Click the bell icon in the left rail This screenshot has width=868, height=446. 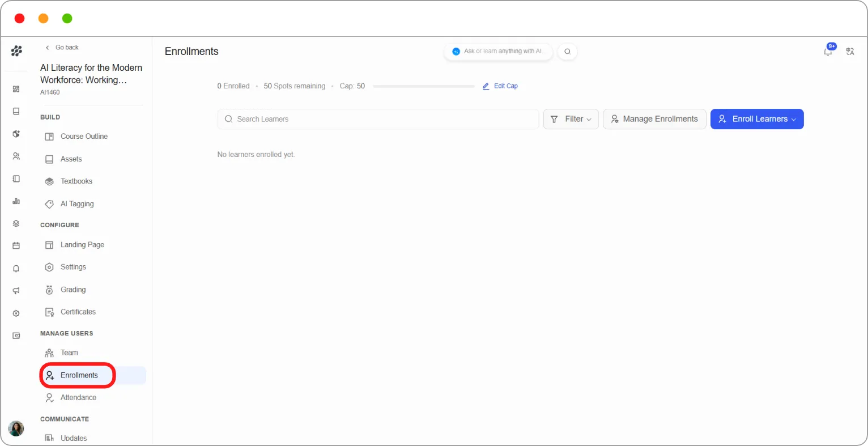(x=16, y=269)
